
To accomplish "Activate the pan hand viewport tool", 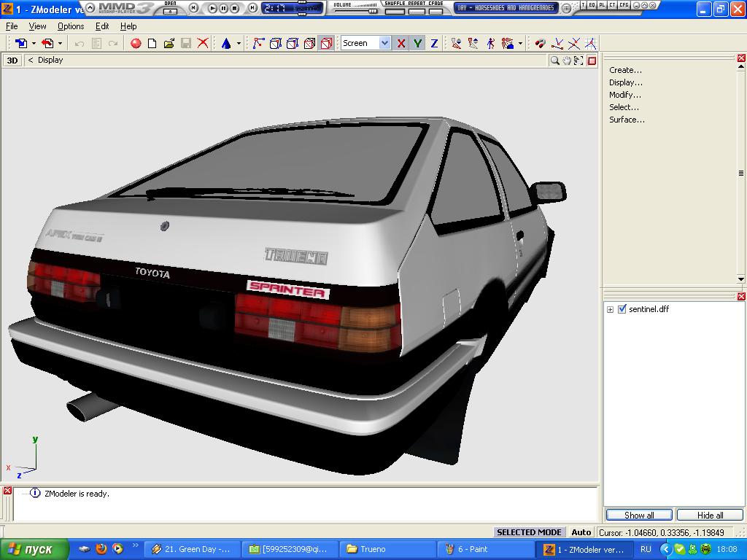I will (x=567, y=61).
